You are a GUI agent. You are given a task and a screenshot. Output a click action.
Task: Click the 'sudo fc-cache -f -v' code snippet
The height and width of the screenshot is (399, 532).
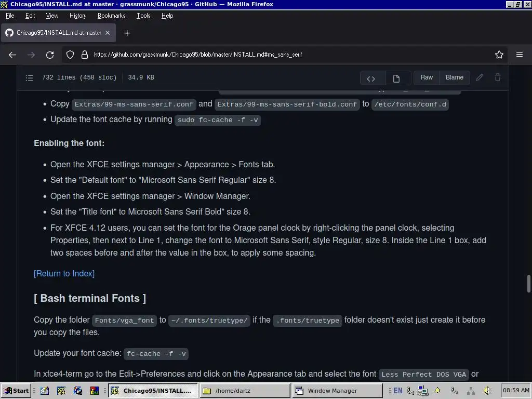click(x=218, y=120)
